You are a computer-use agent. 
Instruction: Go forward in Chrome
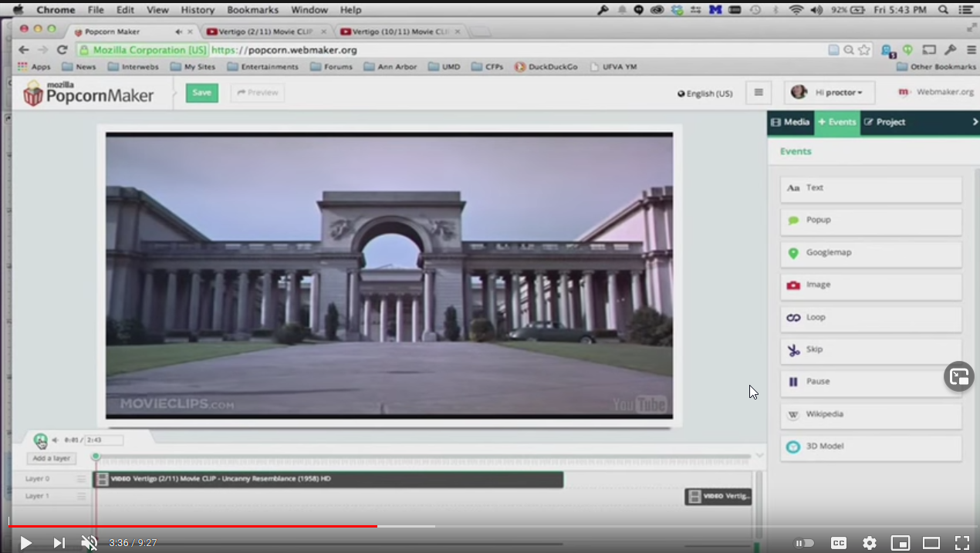click(x=43, y=50)
